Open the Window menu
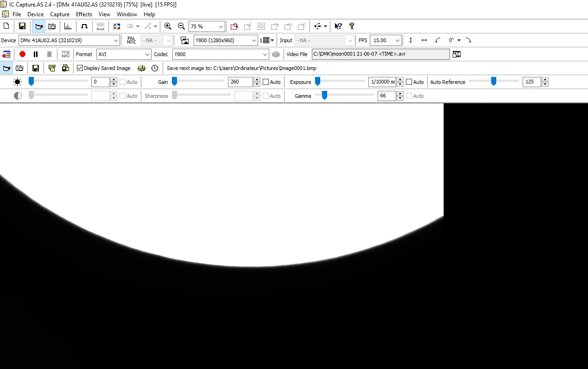Viewport: 588px width, 369px height. [x=126, y=14]
